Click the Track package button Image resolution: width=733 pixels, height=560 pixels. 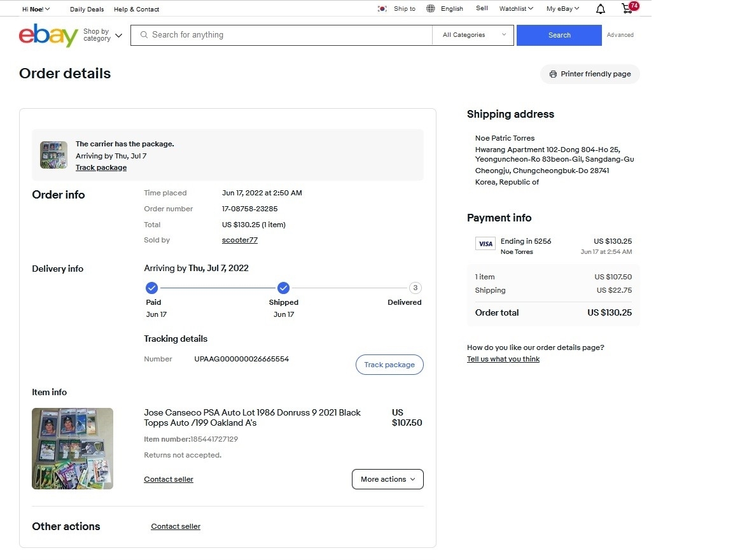[x=389, y=365]
